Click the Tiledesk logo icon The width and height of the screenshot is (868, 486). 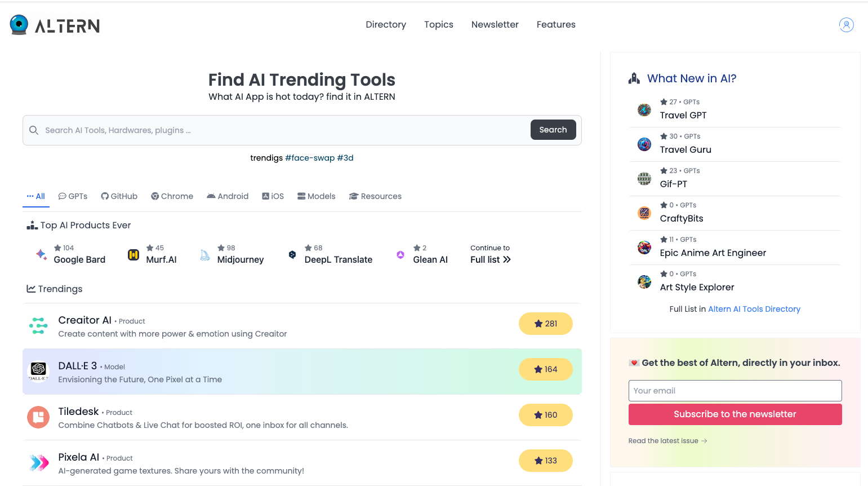pyautogui.click(x=38, y=417)
